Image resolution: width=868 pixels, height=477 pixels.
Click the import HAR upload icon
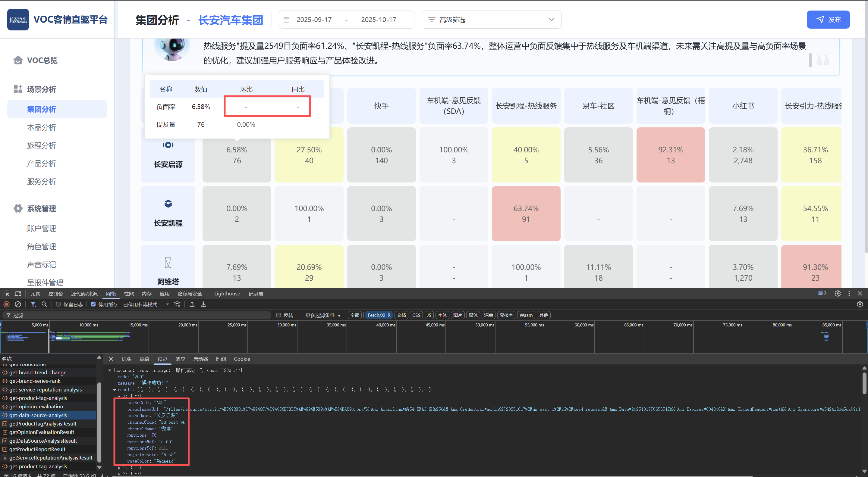192,304
